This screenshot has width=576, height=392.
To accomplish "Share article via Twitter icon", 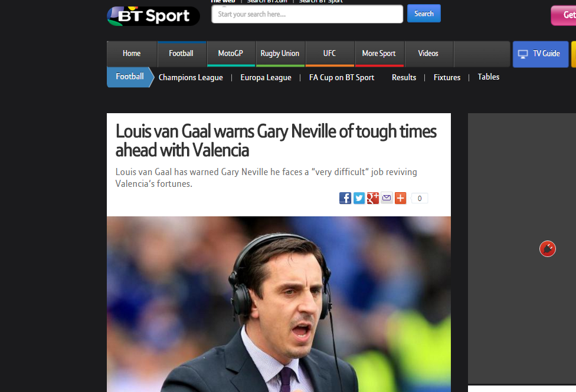I will tap(359, 198).
